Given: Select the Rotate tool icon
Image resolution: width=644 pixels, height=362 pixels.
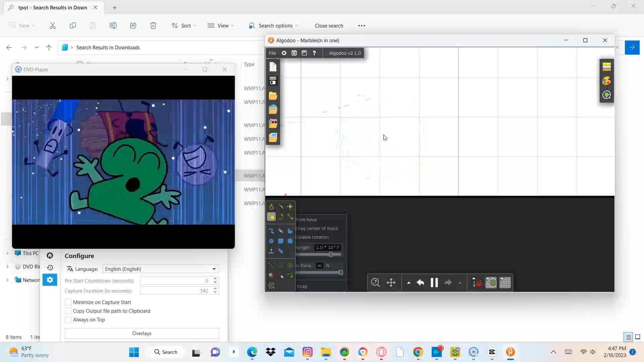Looking at the screenshot, I should 281,217.
